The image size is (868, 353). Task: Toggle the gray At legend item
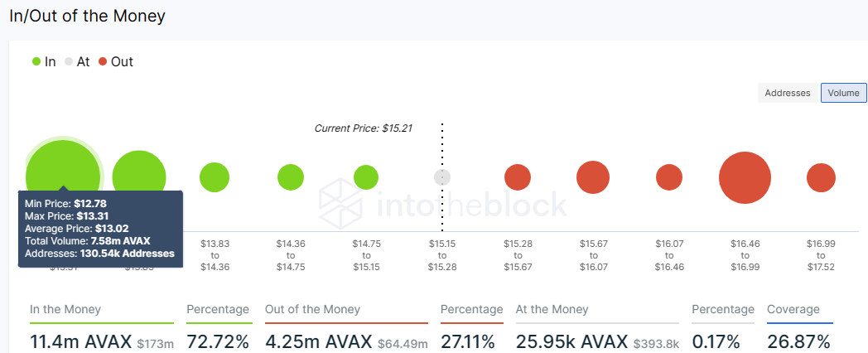[77, 61]
